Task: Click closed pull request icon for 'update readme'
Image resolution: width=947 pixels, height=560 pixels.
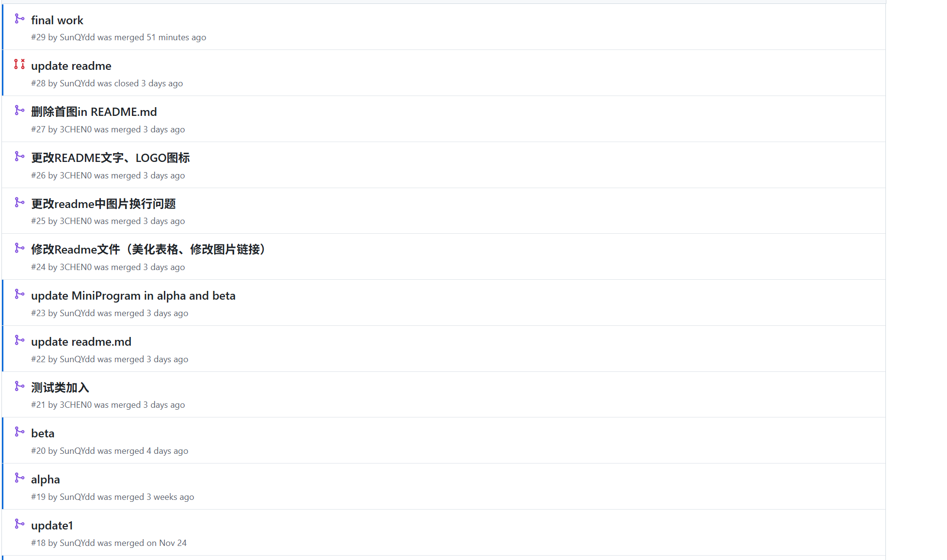Action: (19, 64)
